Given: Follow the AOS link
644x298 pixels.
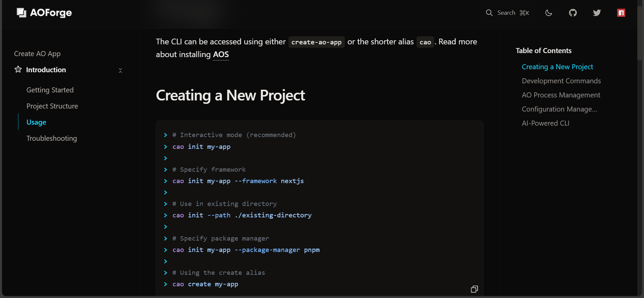Looking at the screenshot, I should (x=221, y=54).
